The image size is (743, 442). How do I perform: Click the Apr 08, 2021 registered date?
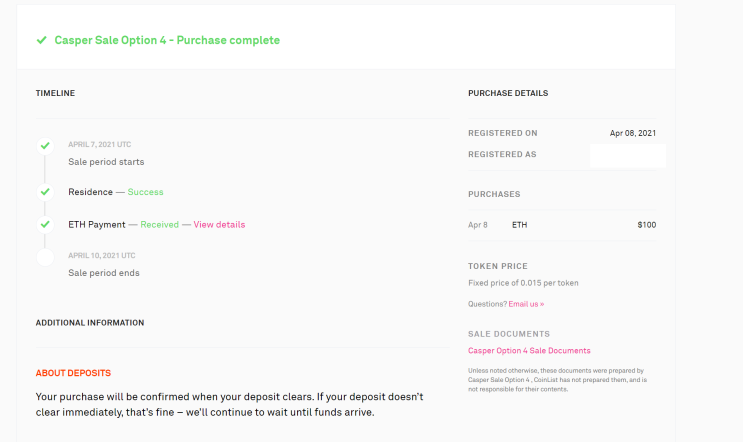click(x=632, y=133)
